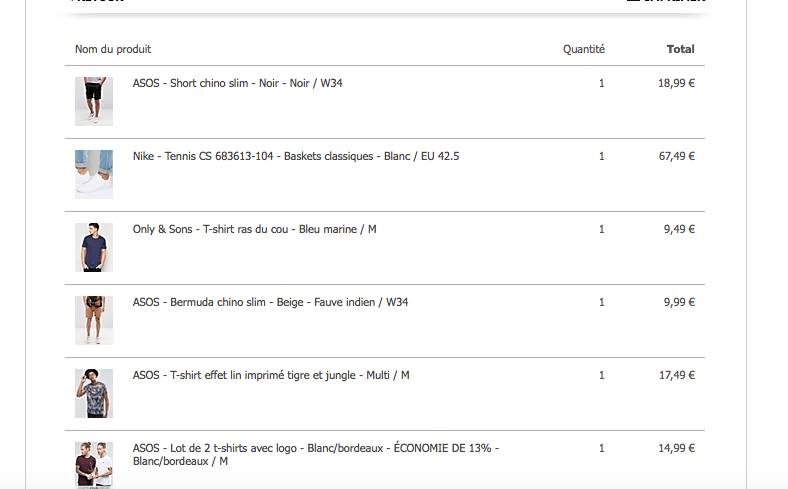
Task: Open Only & Sons T-shirt ras du cou
Action: coord(254,229)
